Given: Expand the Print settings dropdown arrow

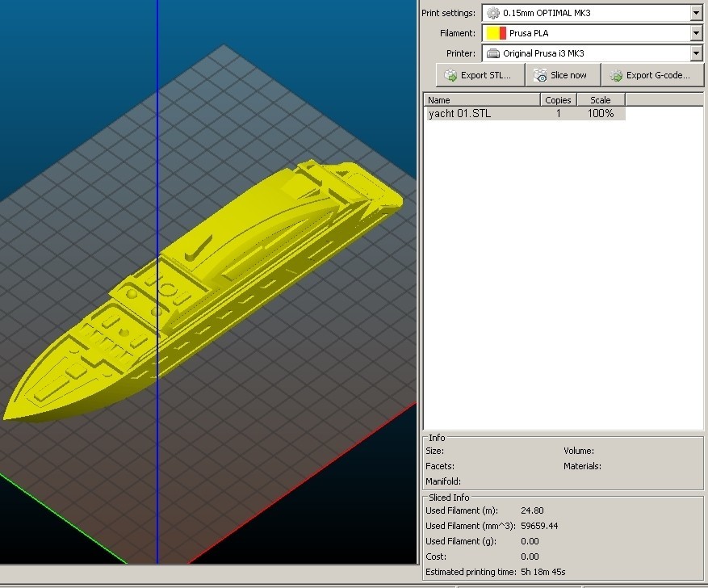Looking at the screenshot, I should point(696,13).
